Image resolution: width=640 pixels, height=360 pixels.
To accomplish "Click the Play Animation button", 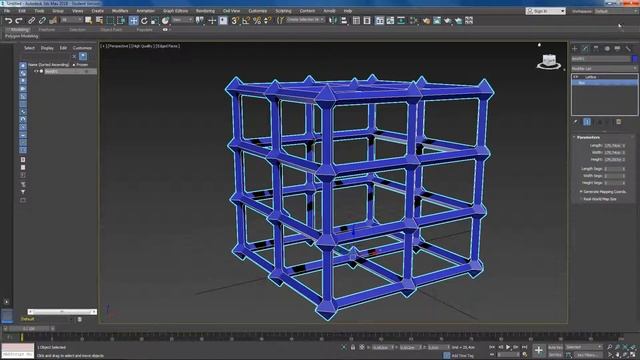I will (508, 347).
